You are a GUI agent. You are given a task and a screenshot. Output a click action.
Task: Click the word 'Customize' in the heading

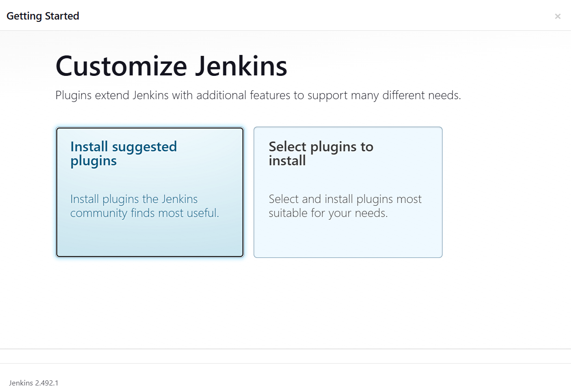121,66
